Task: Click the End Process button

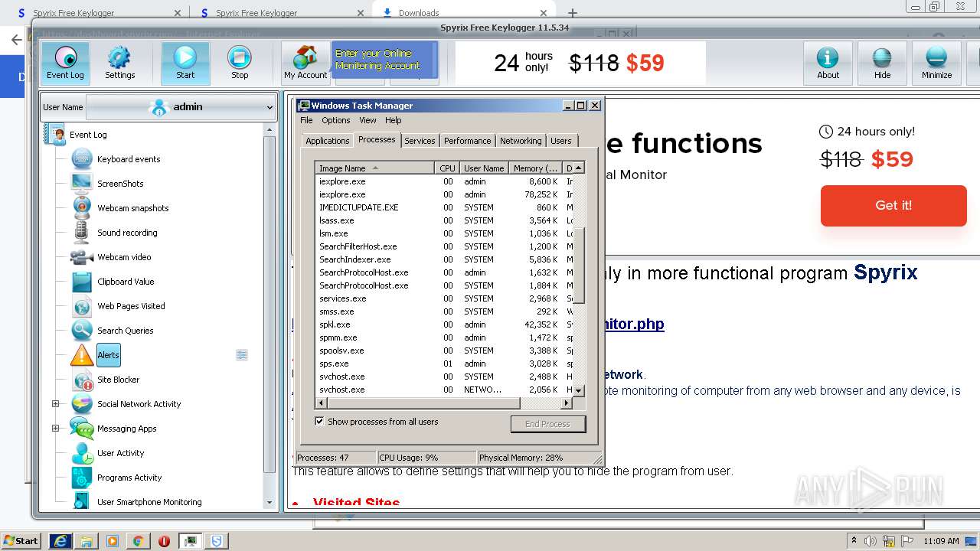Action: click(547, 424)
